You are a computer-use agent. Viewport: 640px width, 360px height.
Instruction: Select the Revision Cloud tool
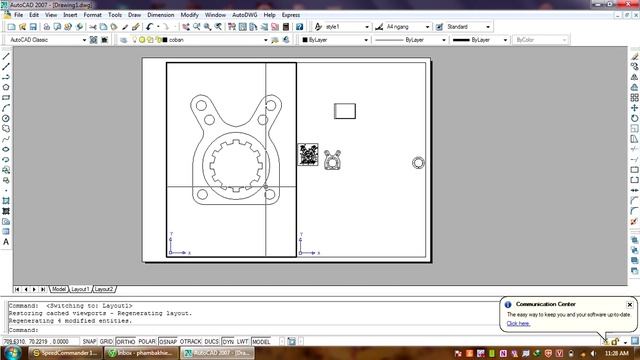(x=6, y=129)
